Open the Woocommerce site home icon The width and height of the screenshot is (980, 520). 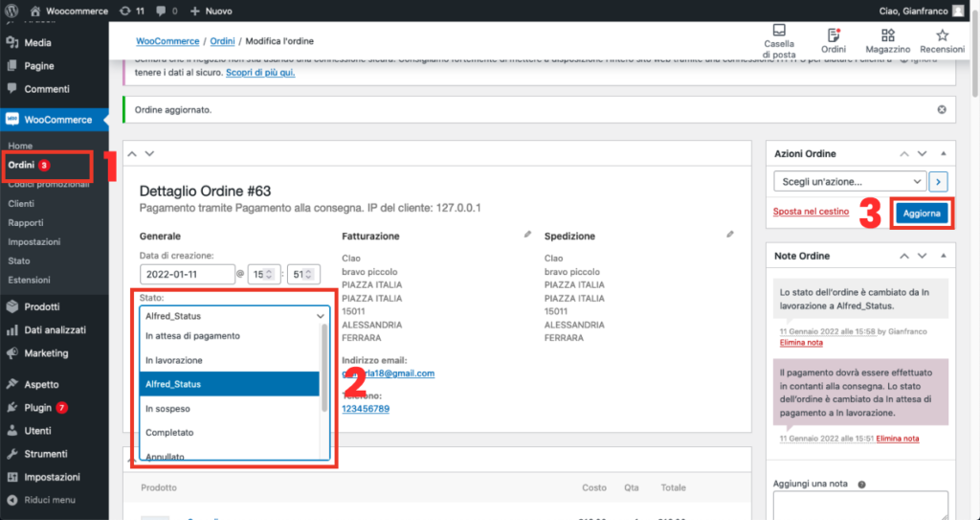click(x=36, y=11)
